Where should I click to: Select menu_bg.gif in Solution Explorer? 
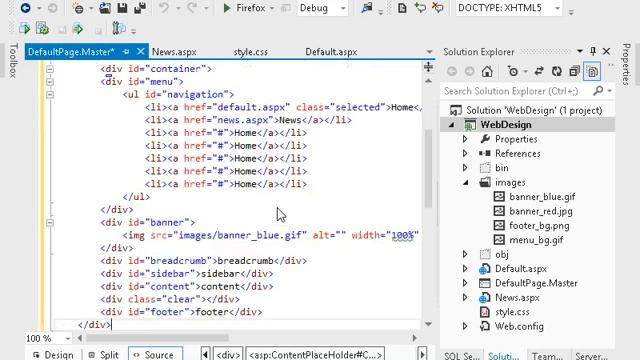coord(536,240)
